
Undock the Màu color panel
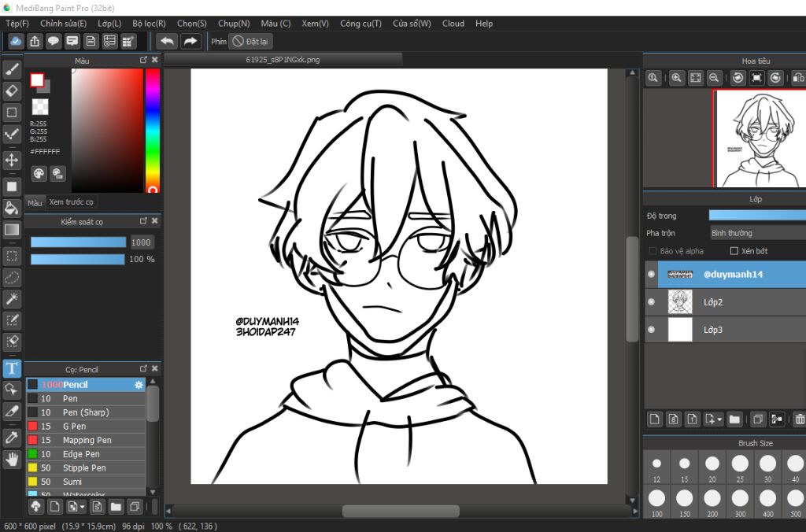tap(143, 60)
